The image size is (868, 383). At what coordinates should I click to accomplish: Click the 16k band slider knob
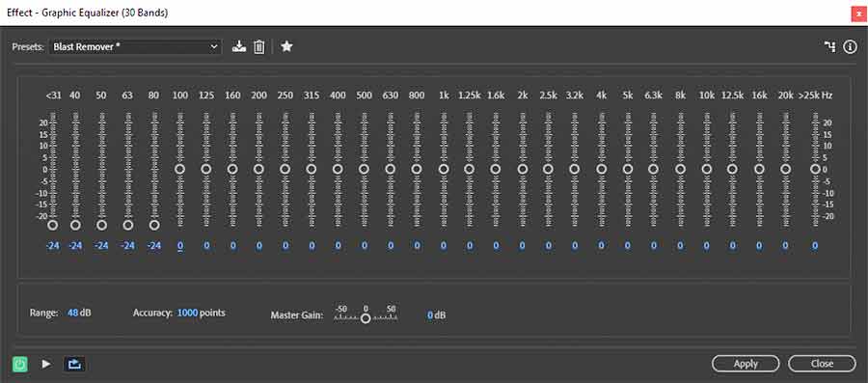[759, 169]
